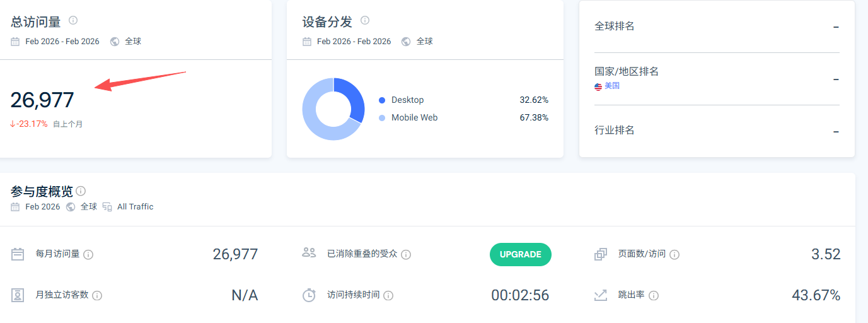Click info icon next to 设备分发
Viewport: 868px width, 323px height.
[365, 21]
